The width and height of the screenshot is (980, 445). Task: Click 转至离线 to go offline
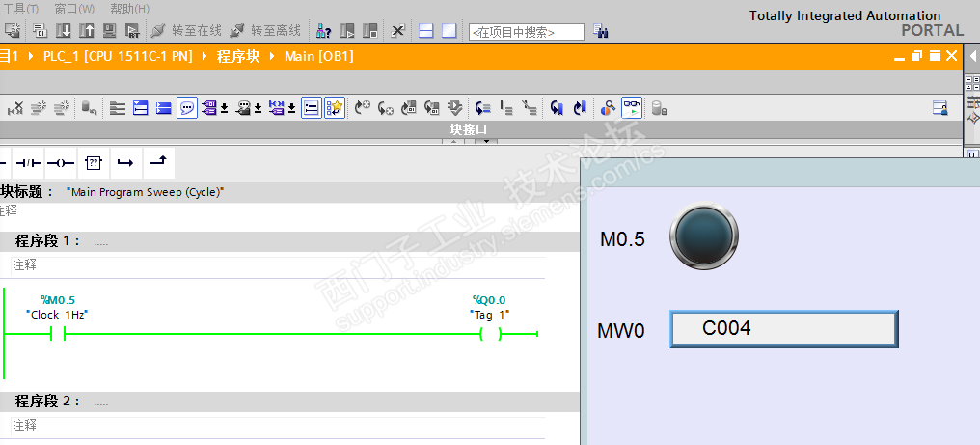pyautogui.click(x=265, y=30)
